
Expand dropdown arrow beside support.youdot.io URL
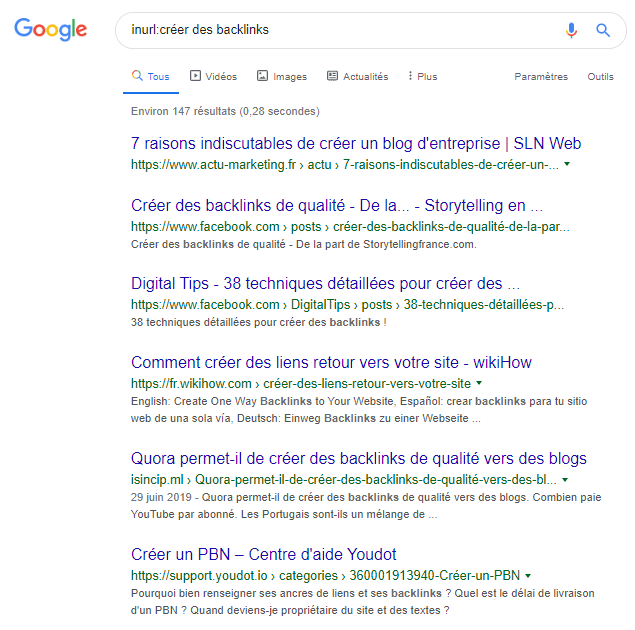(528, 576)
